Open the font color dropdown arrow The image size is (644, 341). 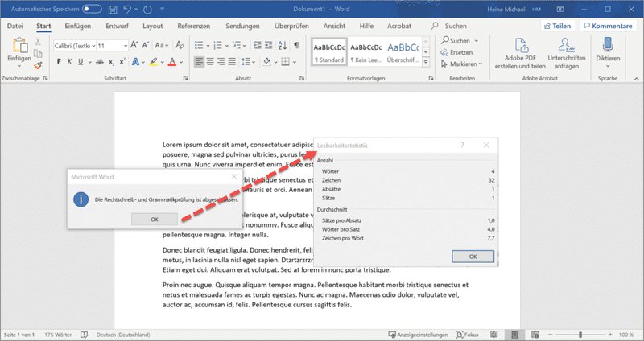point(181,63)
